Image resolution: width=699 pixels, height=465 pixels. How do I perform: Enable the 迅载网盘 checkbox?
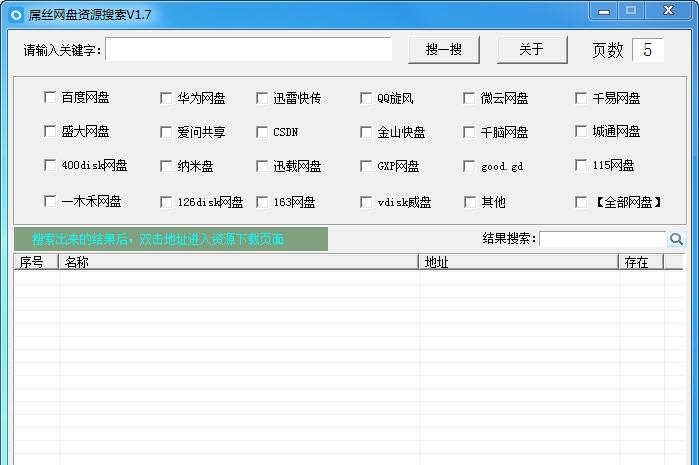click(262, 166)
